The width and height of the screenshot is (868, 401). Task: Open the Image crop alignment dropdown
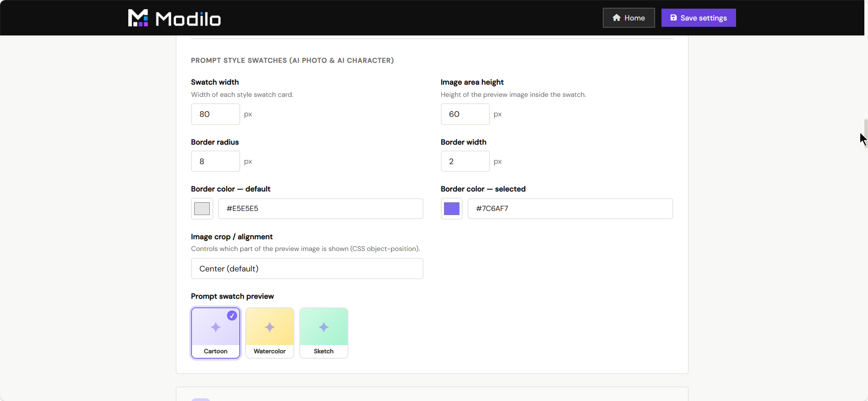(307, 269)
